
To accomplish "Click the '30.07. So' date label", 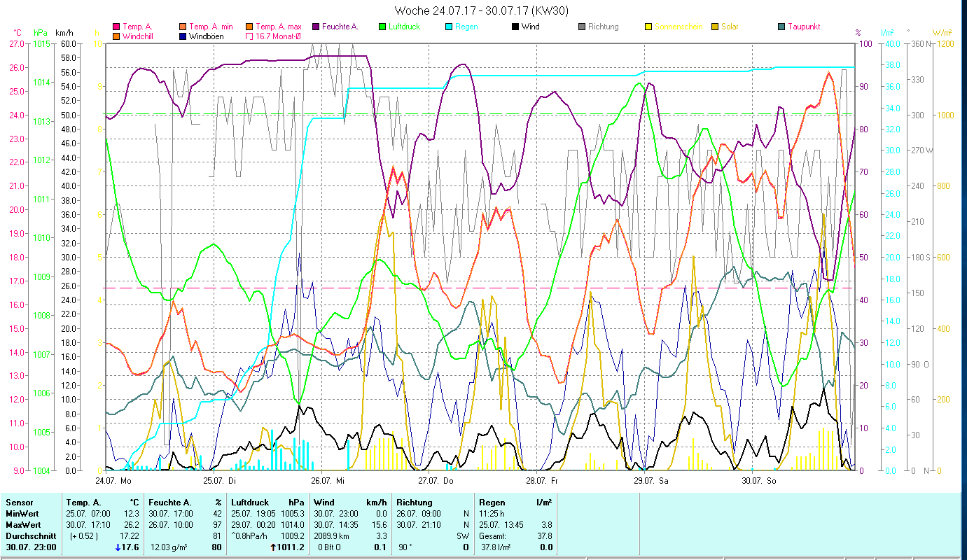I will point(758,481).
